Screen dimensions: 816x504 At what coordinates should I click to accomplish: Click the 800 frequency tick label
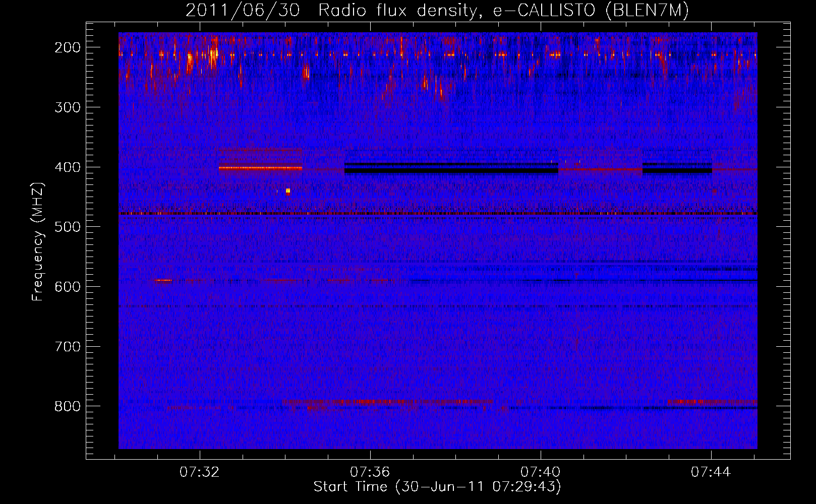click(67, 406)
